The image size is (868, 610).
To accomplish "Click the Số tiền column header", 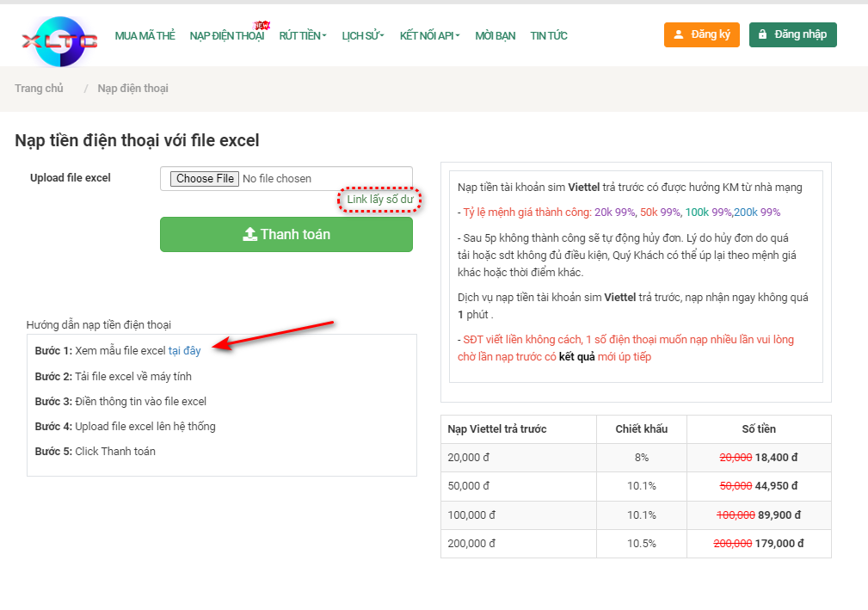I will [759, 429].
